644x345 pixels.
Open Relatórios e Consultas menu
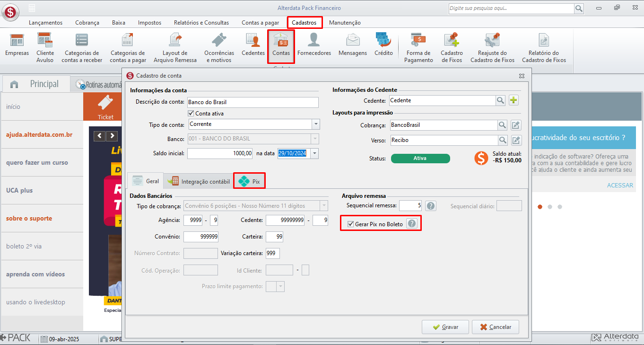[x=201, y=23]
